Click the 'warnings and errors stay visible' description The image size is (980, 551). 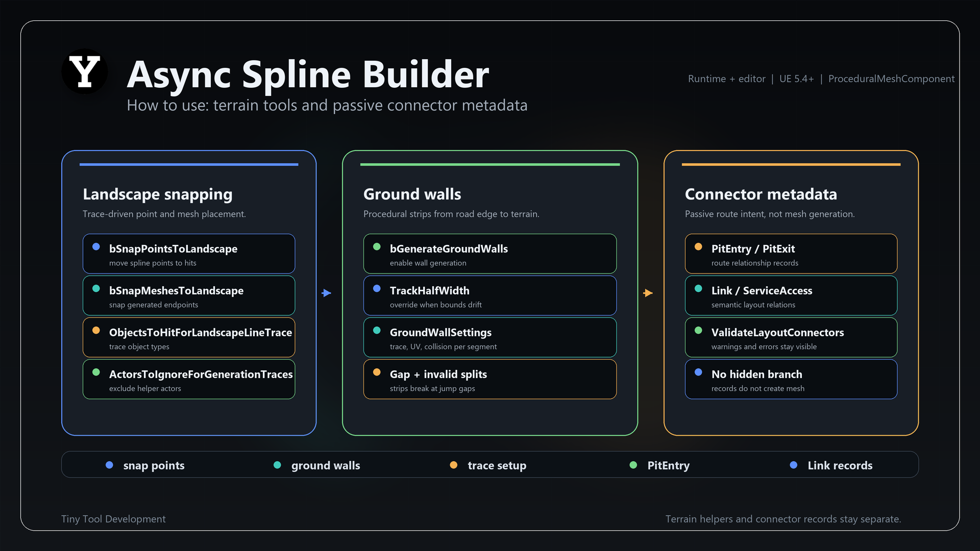(764, 346)
